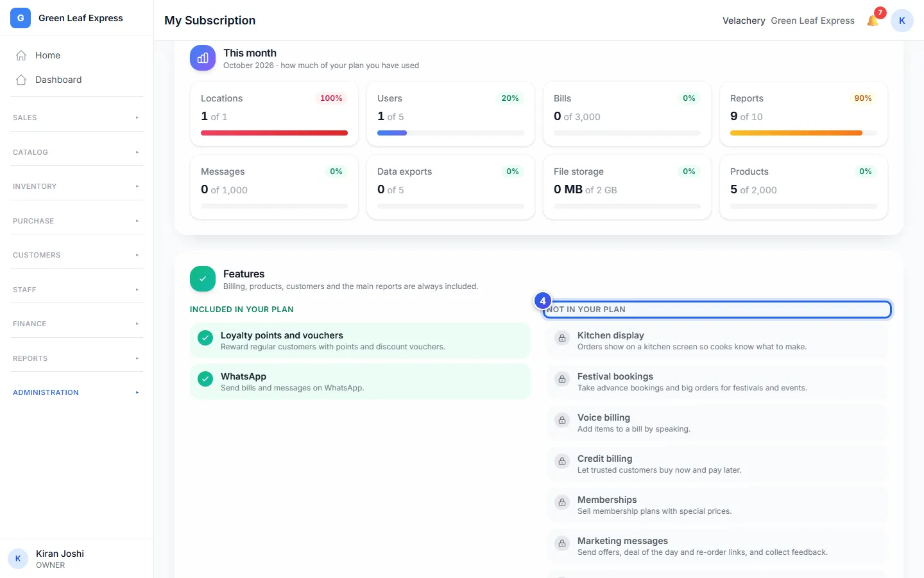Click the Green Leaf Express logo icon
The image size is (924, 578).
coord(21,18)
